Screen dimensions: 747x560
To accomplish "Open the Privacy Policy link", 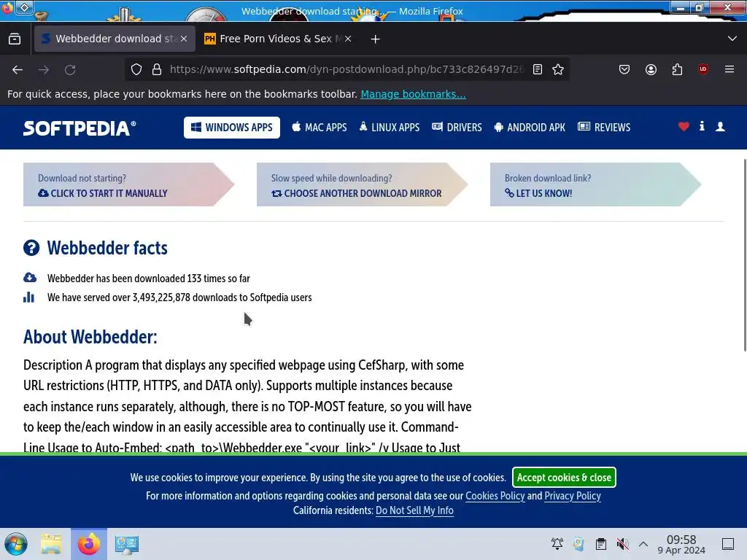I will (572, 496).
